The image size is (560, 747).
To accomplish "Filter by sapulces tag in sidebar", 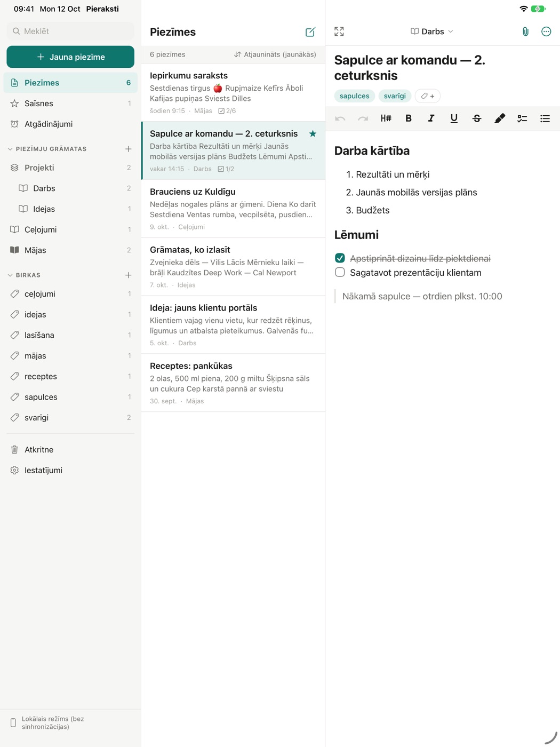I will (x=70, y=397).
